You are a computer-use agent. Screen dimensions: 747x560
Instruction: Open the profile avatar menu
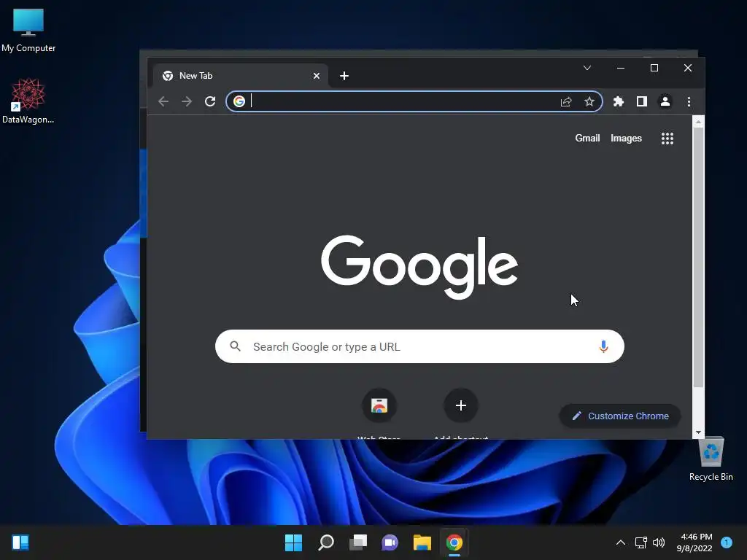coord(665,101)
